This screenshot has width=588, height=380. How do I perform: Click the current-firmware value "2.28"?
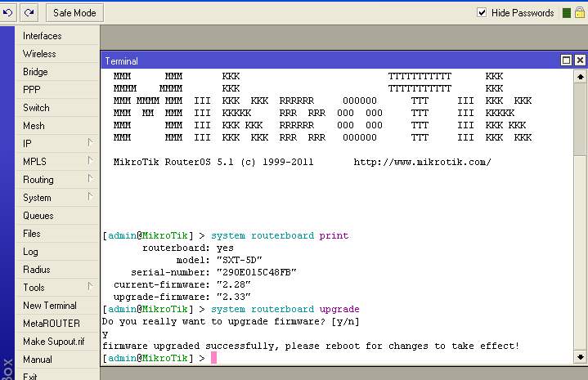(x=233, y=285)
